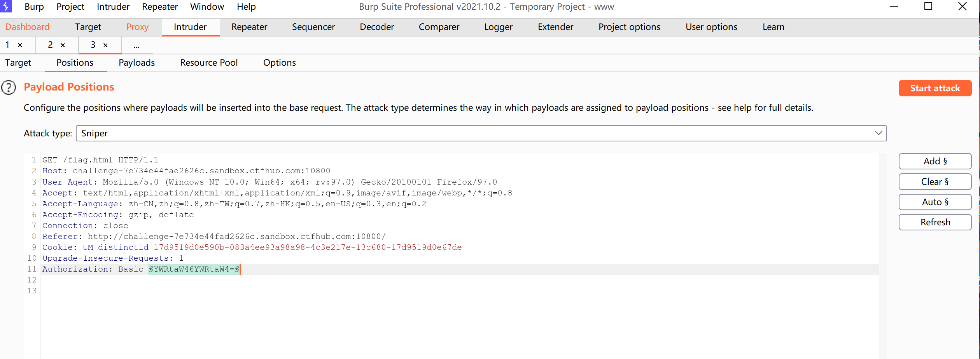Open the Burp menu
The height and width of the screenshot is (359, 980).
(34, 7)
